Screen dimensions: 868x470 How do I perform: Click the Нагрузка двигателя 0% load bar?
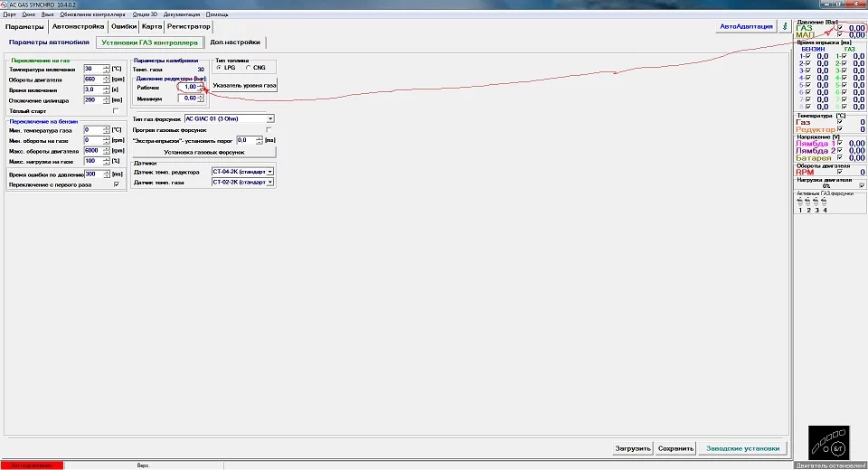click(826, 186)
